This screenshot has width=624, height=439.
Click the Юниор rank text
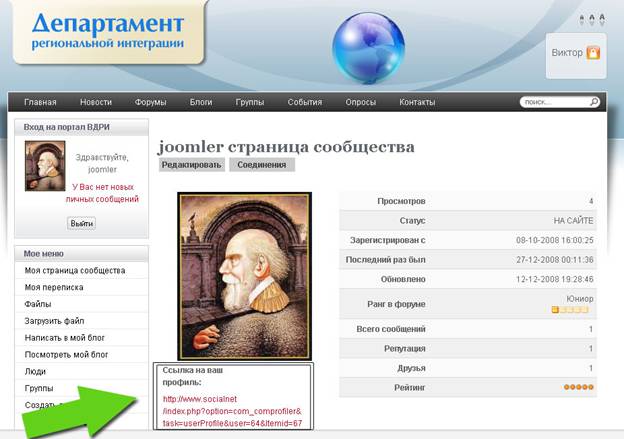(580, 299)
